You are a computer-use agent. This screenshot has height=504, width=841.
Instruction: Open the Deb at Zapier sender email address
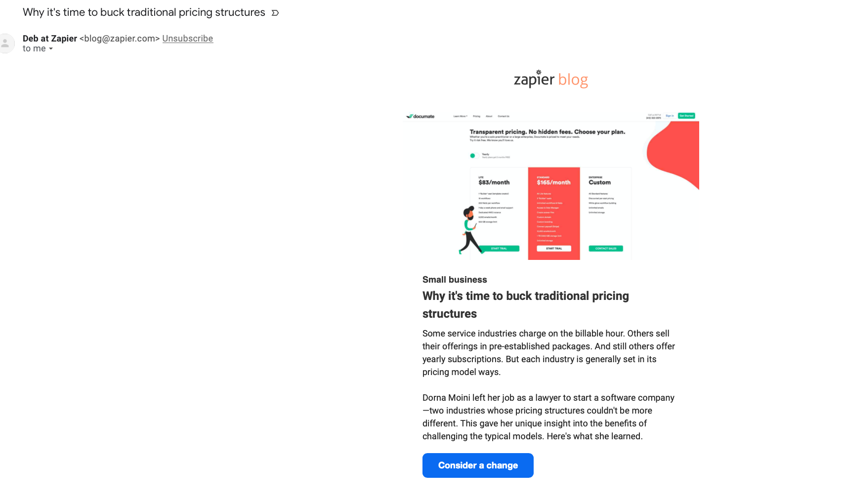119,38
